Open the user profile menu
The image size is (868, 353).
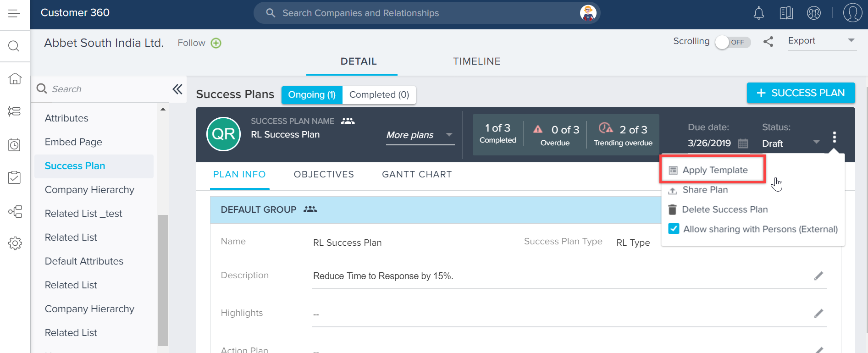tap(852, 13)
